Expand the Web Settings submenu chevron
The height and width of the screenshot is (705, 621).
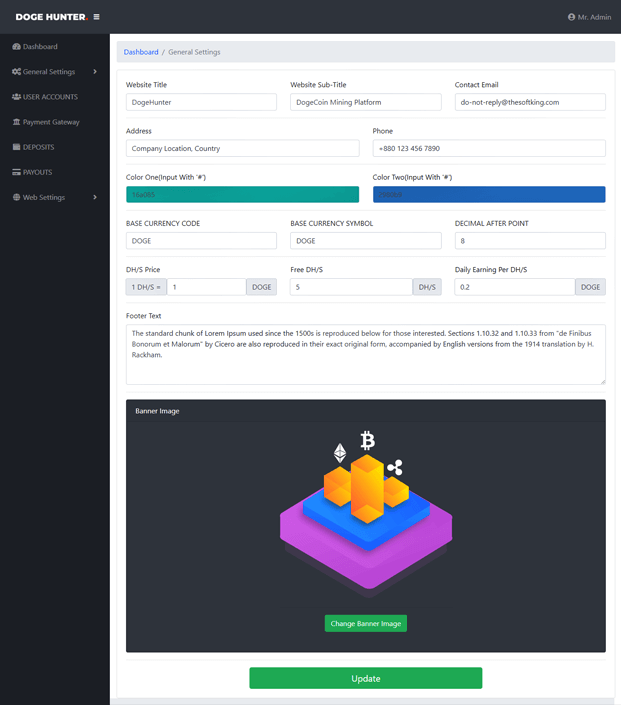95,198
